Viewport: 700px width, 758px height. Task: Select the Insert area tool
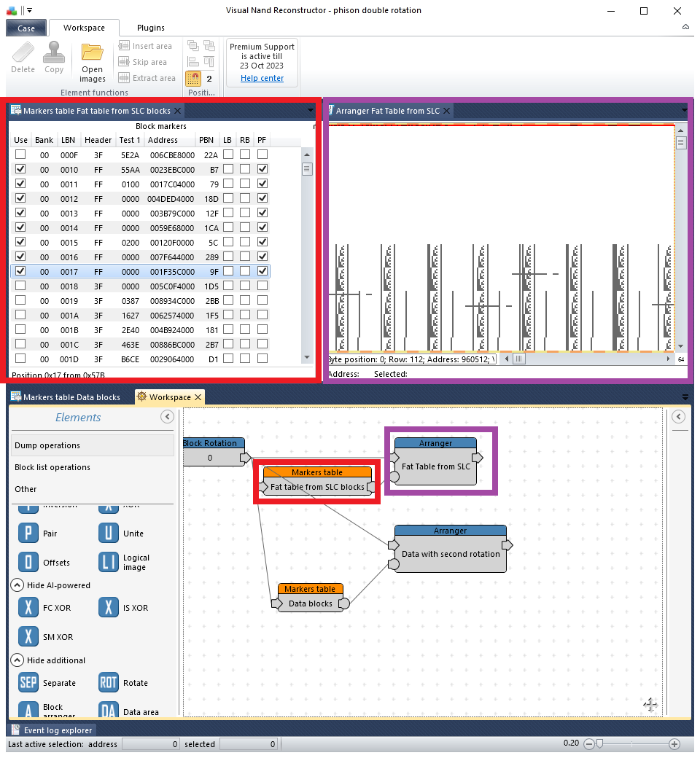145,46
